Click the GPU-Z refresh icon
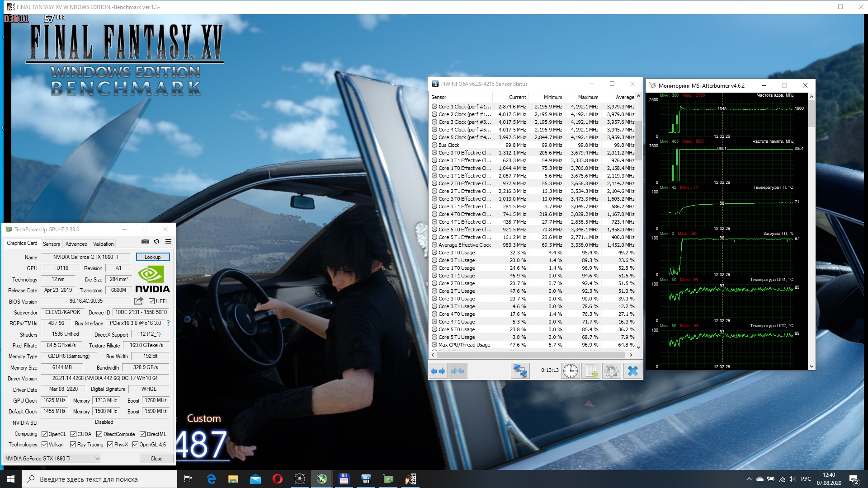Screen dimensions: 868x488 pos(156,242)
